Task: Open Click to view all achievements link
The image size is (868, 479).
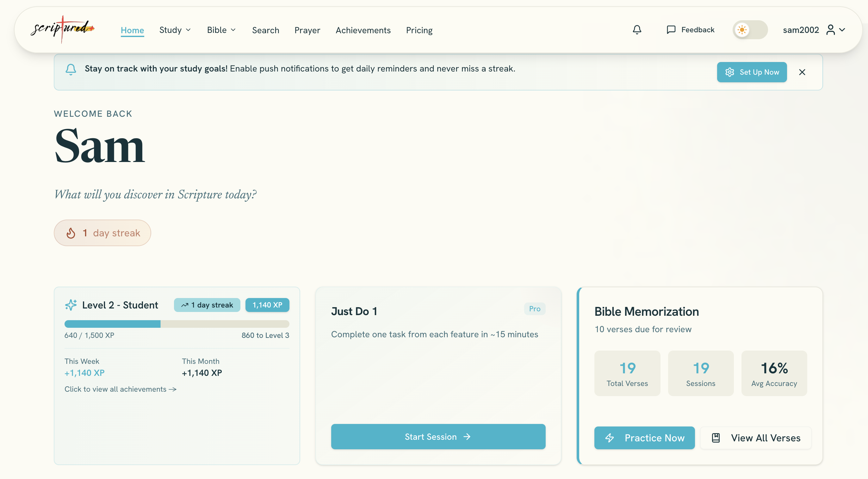Action: pyautogui.click(x=120, y=389)
